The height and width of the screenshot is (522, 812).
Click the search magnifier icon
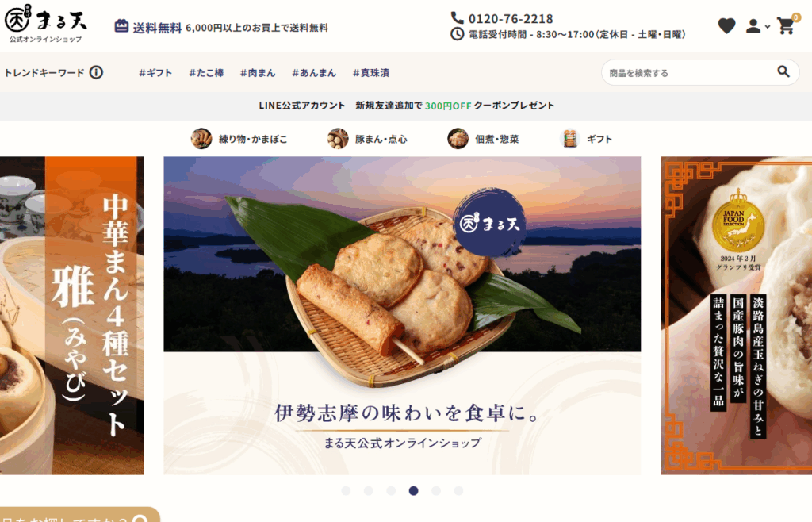(x=783, y=71)
